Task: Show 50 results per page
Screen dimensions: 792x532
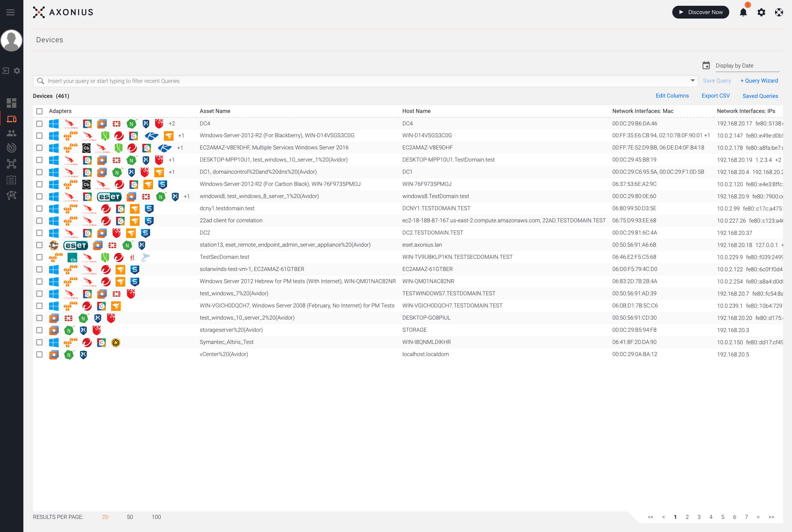Action: click(x=130, y=517)
